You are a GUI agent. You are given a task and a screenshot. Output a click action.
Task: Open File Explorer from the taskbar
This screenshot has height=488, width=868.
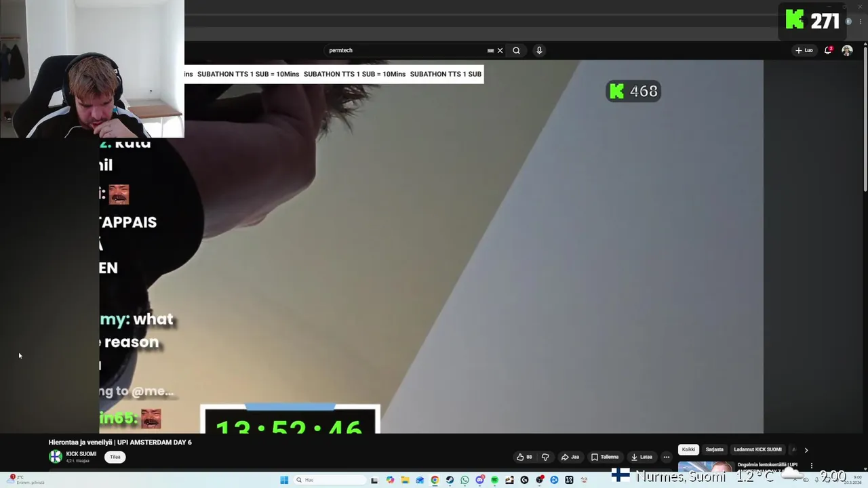[x=405, y=480]
